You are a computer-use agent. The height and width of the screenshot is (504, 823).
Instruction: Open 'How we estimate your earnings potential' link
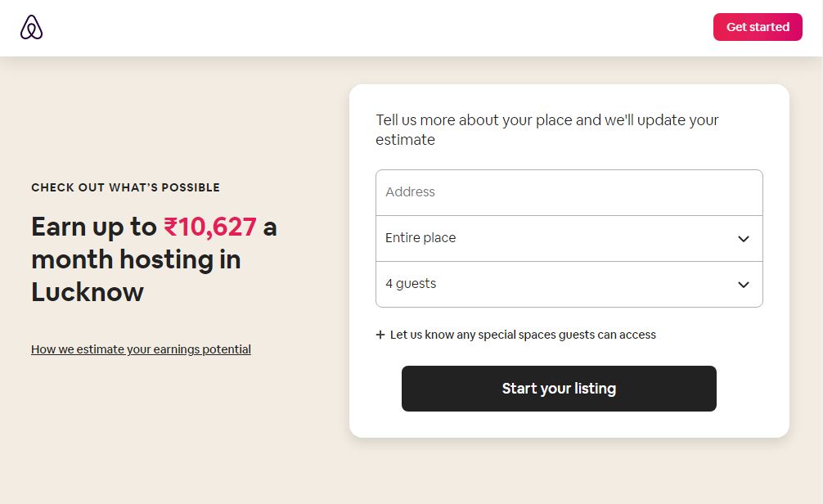tap(141, 349)
